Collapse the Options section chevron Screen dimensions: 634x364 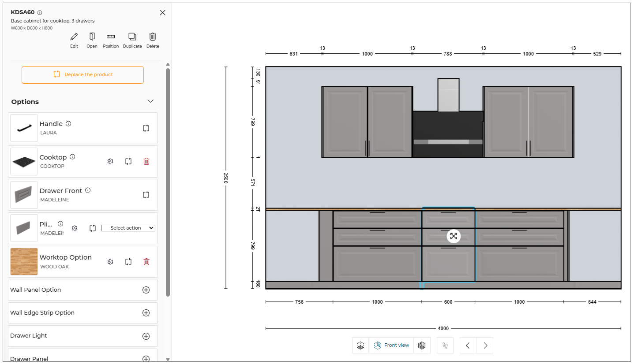point(150,101)
